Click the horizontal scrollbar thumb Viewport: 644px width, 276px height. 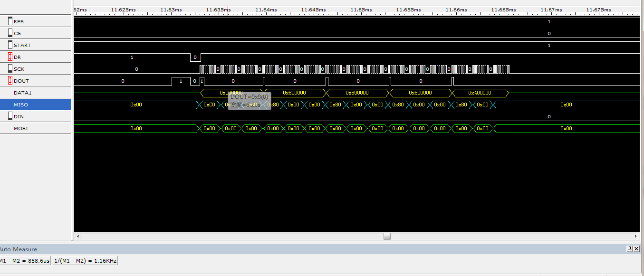tap(387, 236)
